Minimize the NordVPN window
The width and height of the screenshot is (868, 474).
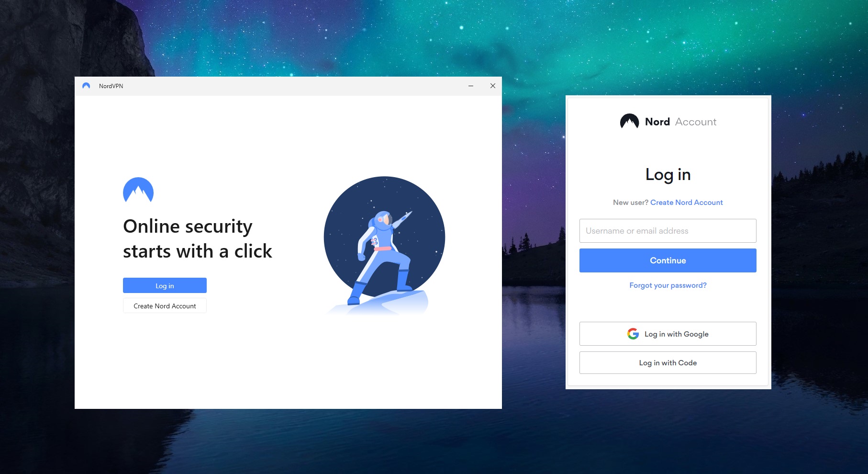pyautogui.click(x=471, y=86)
